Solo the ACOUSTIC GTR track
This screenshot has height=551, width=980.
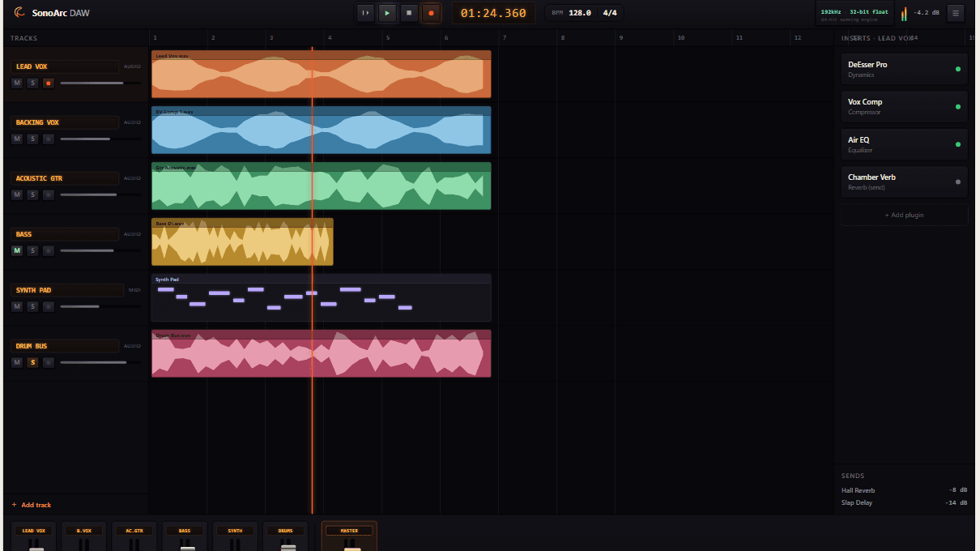click(x=32, y=194)
